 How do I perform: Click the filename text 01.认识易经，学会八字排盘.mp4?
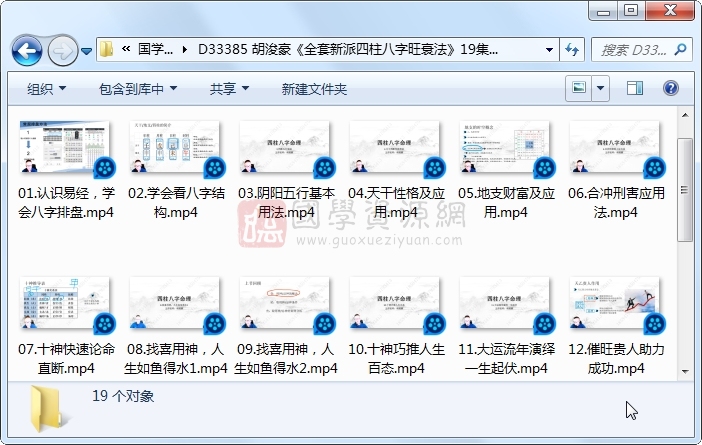click(x=66, y=202)
